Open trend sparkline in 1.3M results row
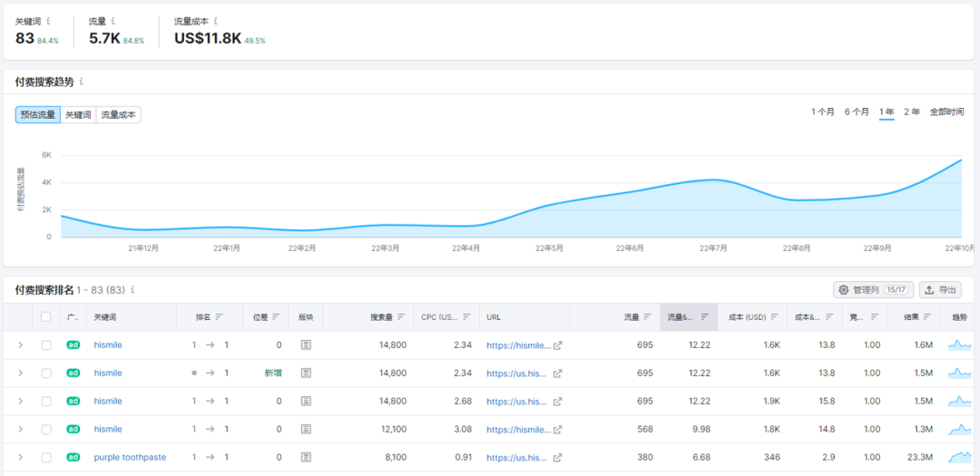The height and width of the screenshot is (476, 980). 961,429
